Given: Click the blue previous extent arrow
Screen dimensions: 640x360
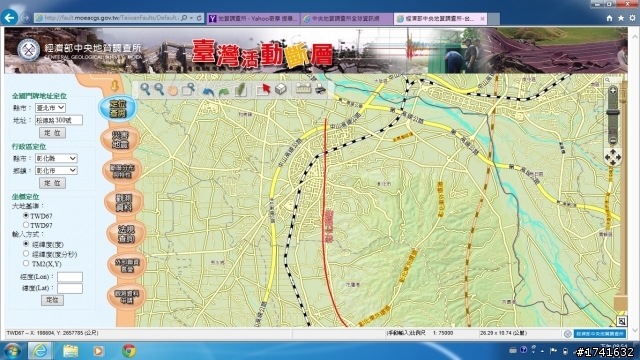Looking at the screenshot, I should point(208,91).
